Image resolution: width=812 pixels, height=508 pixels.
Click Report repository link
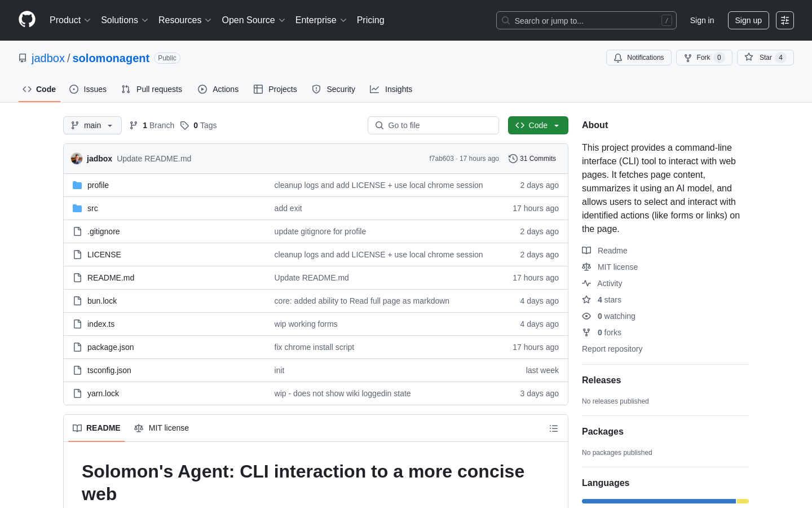612,349
